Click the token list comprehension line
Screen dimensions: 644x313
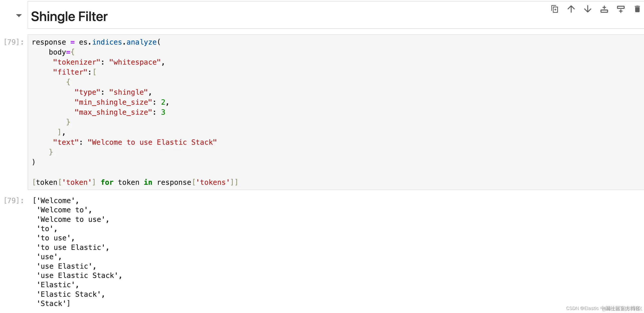135,182
